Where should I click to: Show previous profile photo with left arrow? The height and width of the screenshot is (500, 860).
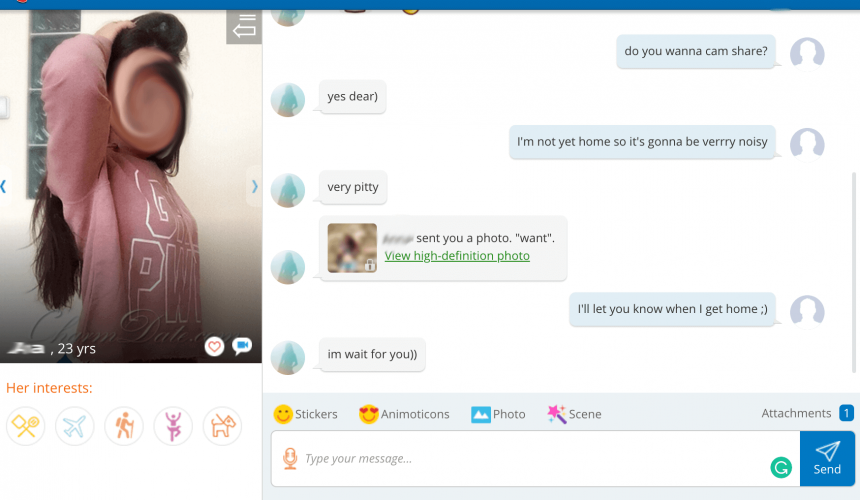pyautogui.click(x=4, y=186)
